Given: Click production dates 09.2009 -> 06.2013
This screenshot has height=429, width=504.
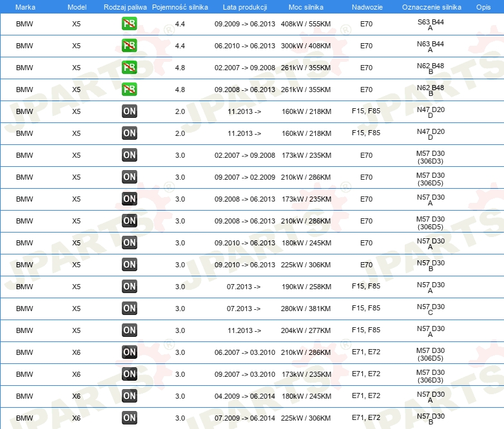Looking at the screenshot, I should [x=245, y=24].
